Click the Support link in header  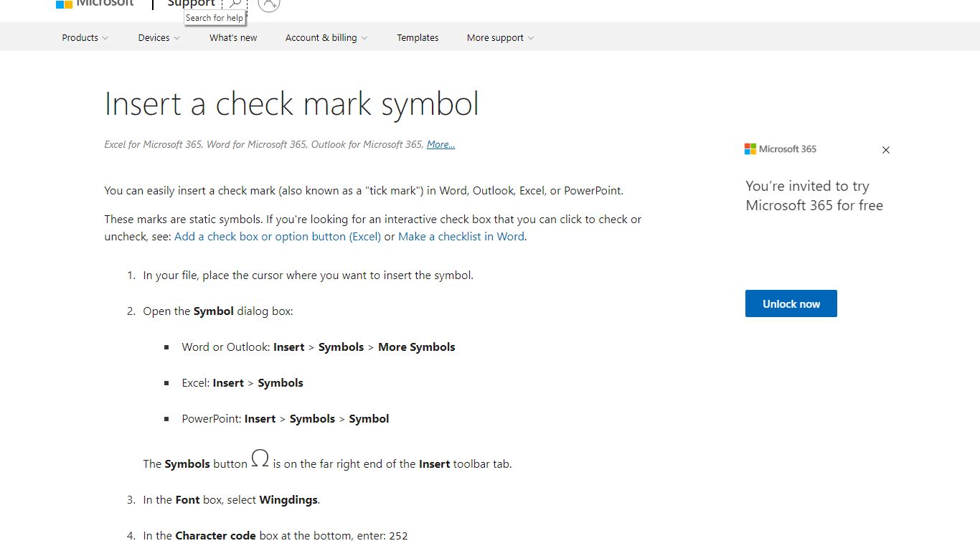(191, 4)
